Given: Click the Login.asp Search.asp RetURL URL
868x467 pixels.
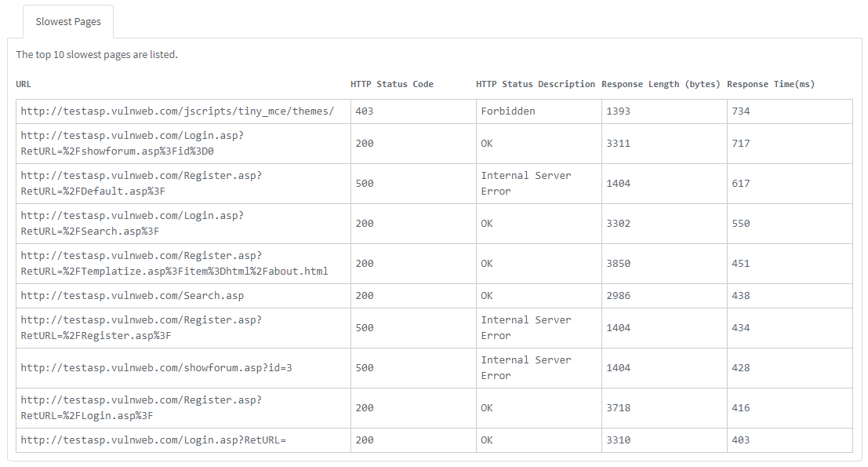Looking at the screenshot, I should click(x=132, y=224).
